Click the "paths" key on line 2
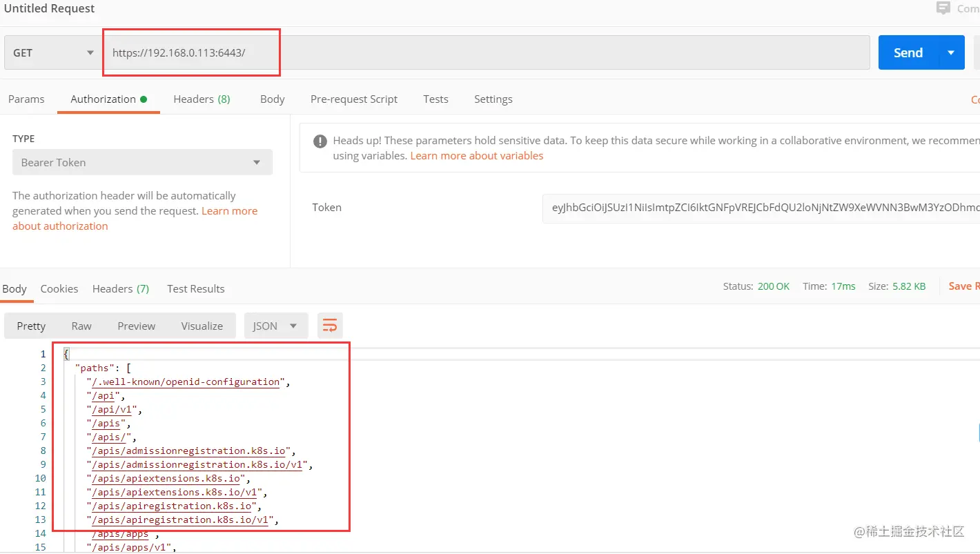The height and width of the screenshot is (554, 980). point(95,368)
